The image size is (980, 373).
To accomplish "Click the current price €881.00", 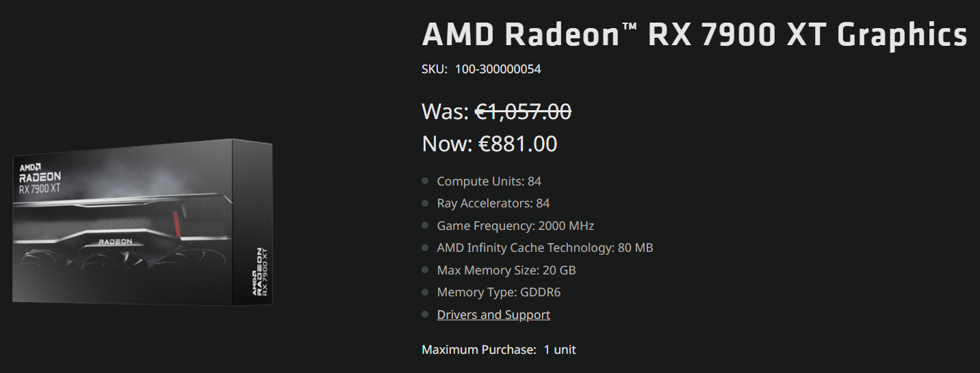I will click(517, 144).
